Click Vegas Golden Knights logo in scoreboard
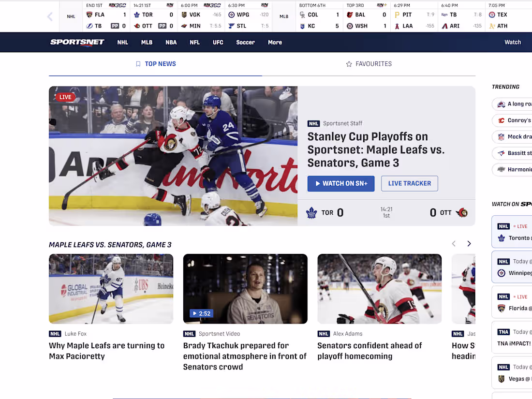The width and height of the screenshot is (532, 399). click(x=184, y=15)
